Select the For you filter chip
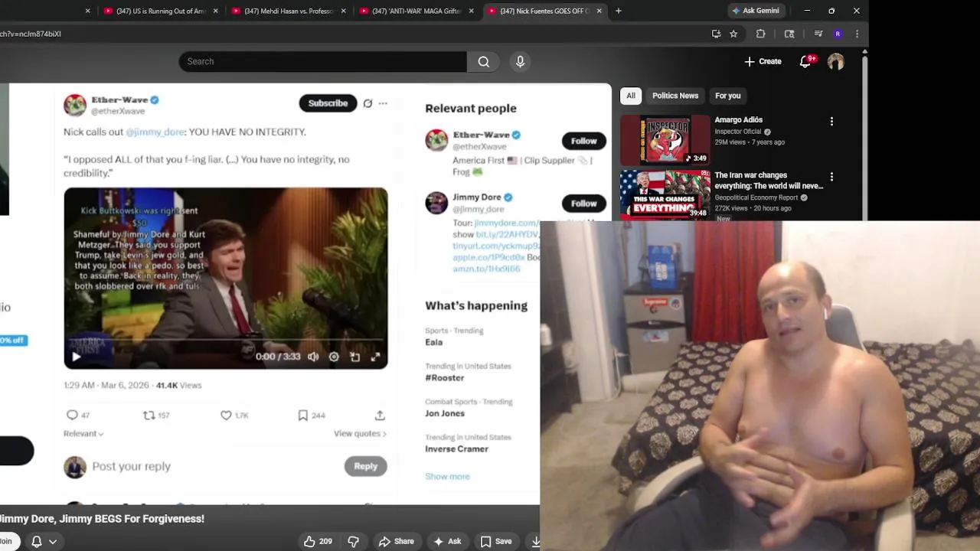The height and width of the screenshot is (551, 980). 728,96
